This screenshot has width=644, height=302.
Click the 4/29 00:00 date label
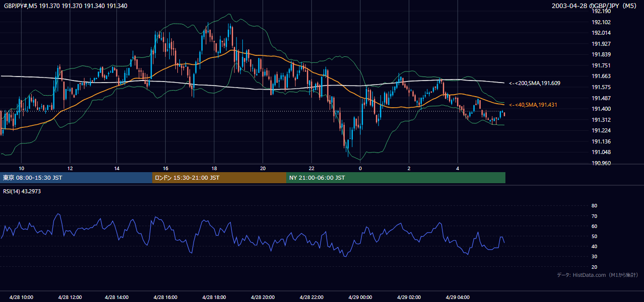[x=360, y=297]
